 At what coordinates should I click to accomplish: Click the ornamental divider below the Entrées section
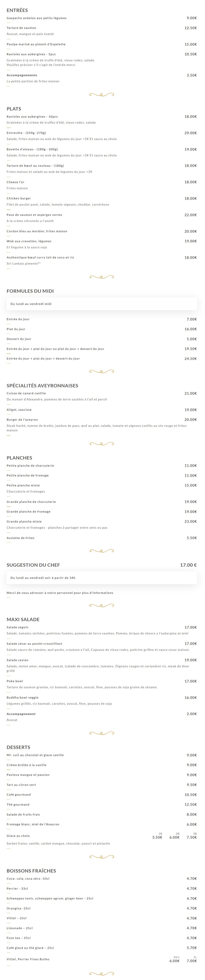point(102,95)
